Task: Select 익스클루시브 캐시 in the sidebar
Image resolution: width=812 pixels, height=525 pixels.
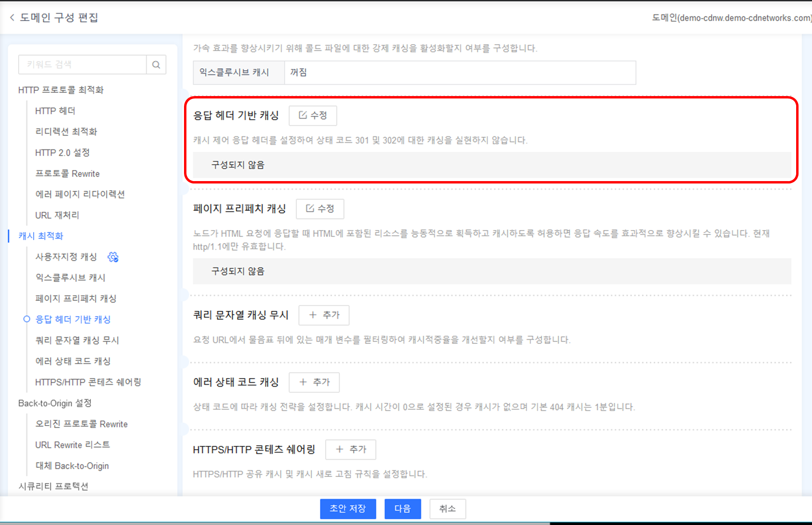Action: click(x=70, y=278)
